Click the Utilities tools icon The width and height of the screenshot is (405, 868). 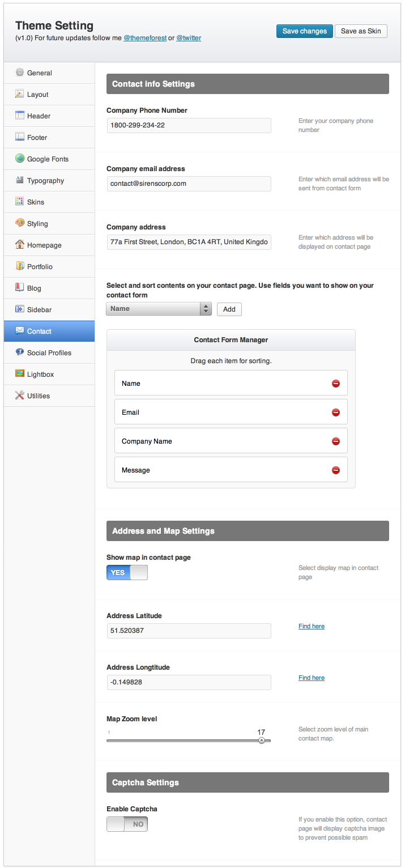pyautogui.click(x=20, y=395)
